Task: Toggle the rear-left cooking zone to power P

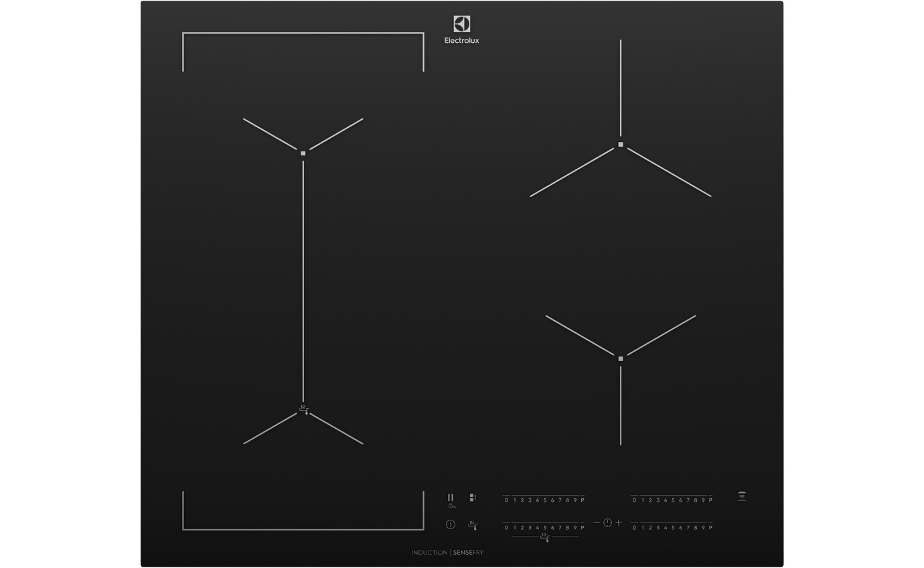Action: click(583, 500)
